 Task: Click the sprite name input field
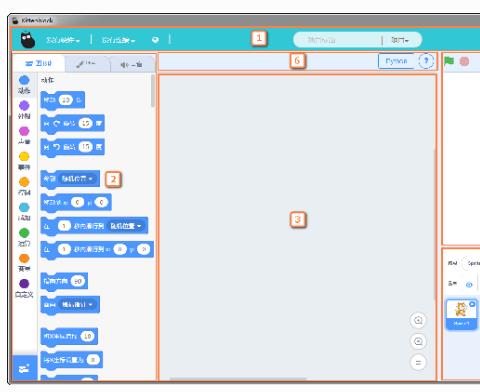(471, 263)
